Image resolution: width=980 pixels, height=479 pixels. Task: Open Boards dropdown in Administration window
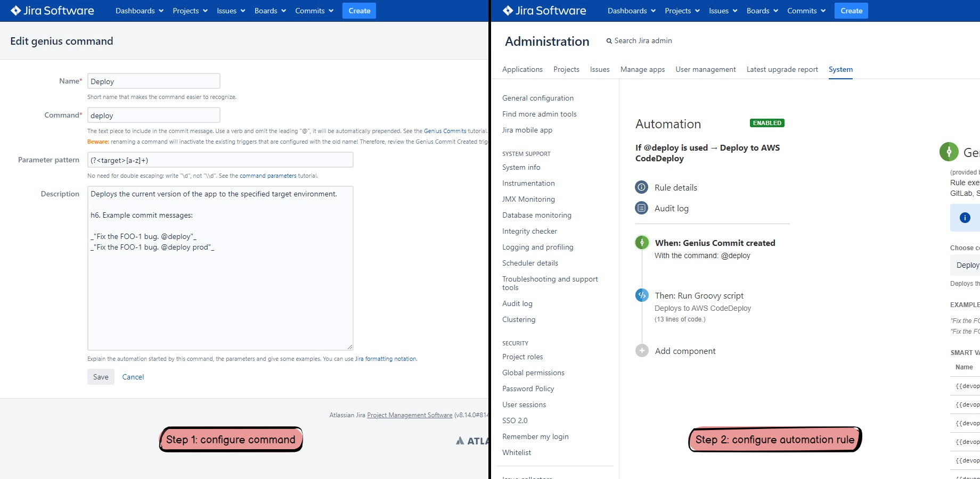pos(763,11)
